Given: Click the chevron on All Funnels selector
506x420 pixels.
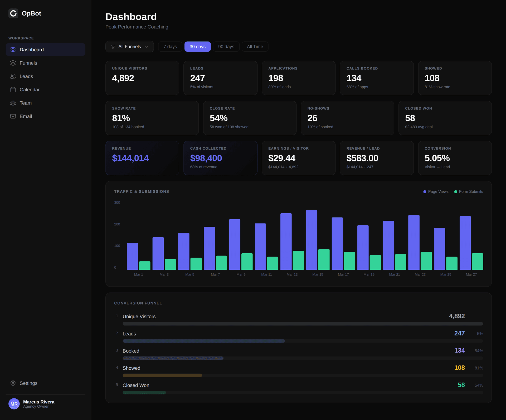Looking at the screenshot, I should [x=147, y=46].
